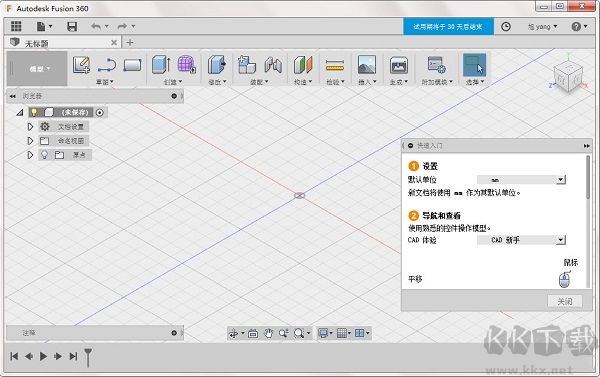Collapse the browser panel with double arrows

[13, 96]
